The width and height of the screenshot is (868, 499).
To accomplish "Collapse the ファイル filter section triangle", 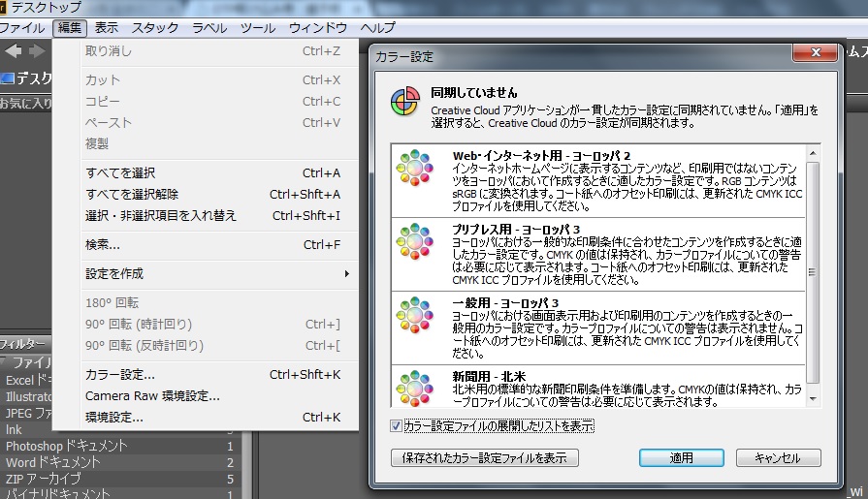I will 5,362.
